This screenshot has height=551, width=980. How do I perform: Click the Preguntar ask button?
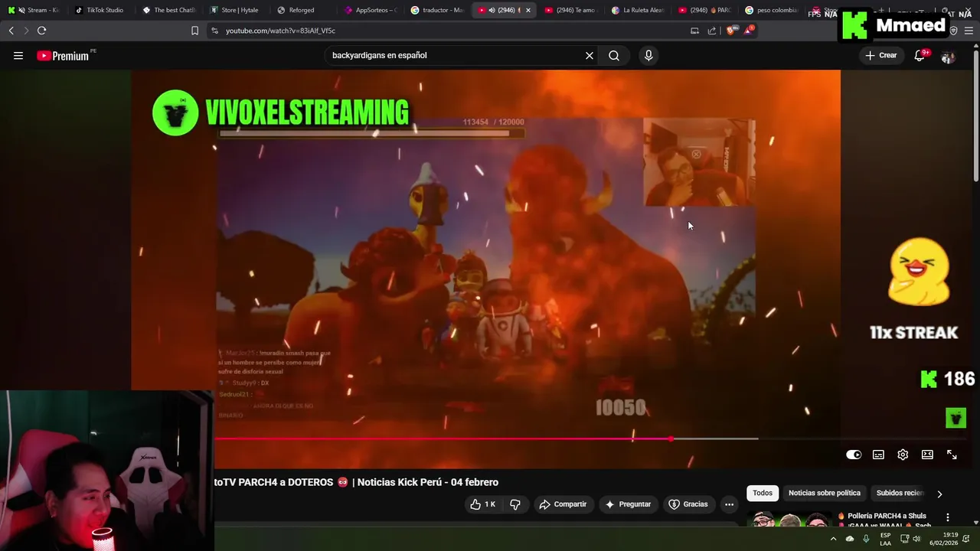click(628, 504)
